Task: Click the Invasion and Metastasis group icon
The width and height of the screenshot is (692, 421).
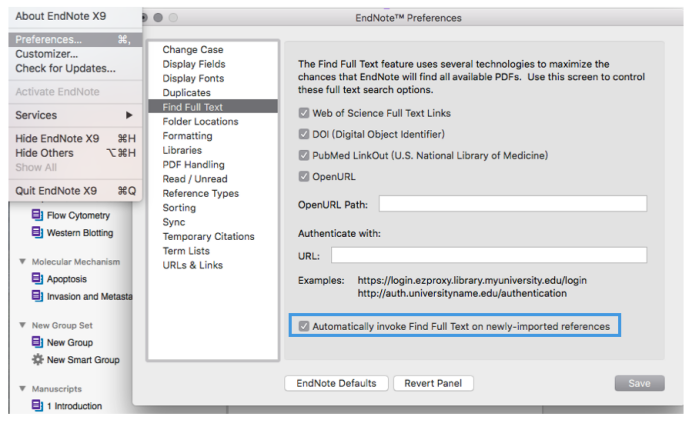Action: point(37,296)
